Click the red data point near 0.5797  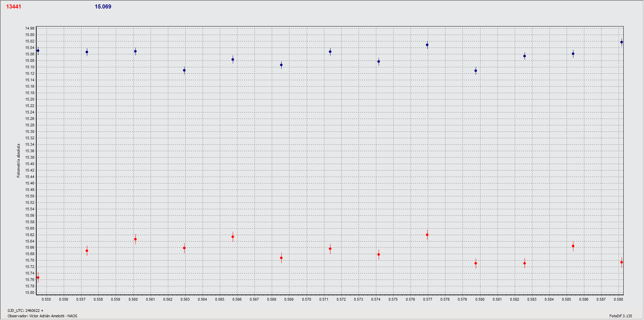point(476,263)
